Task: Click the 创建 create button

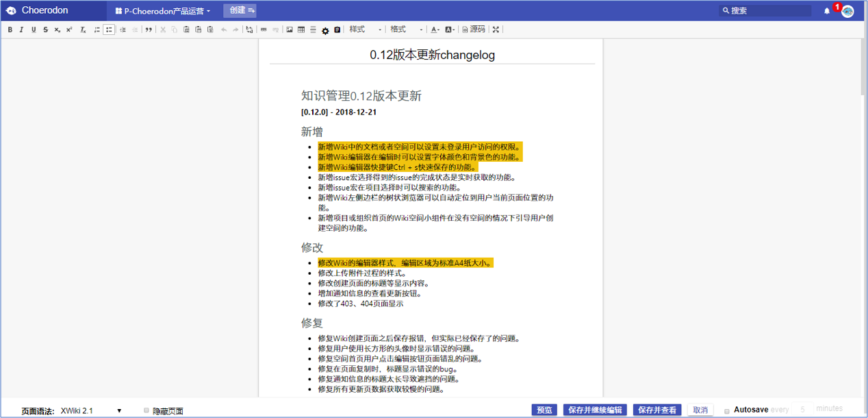Action: tap(240, 10)
